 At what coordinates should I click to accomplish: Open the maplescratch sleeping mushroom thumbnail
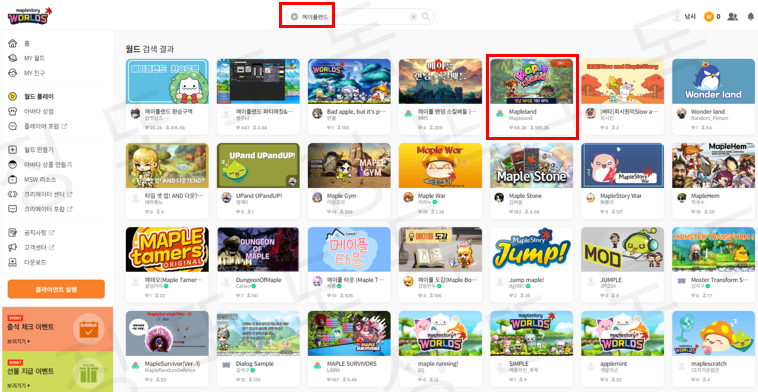click(x=714, y=334)
